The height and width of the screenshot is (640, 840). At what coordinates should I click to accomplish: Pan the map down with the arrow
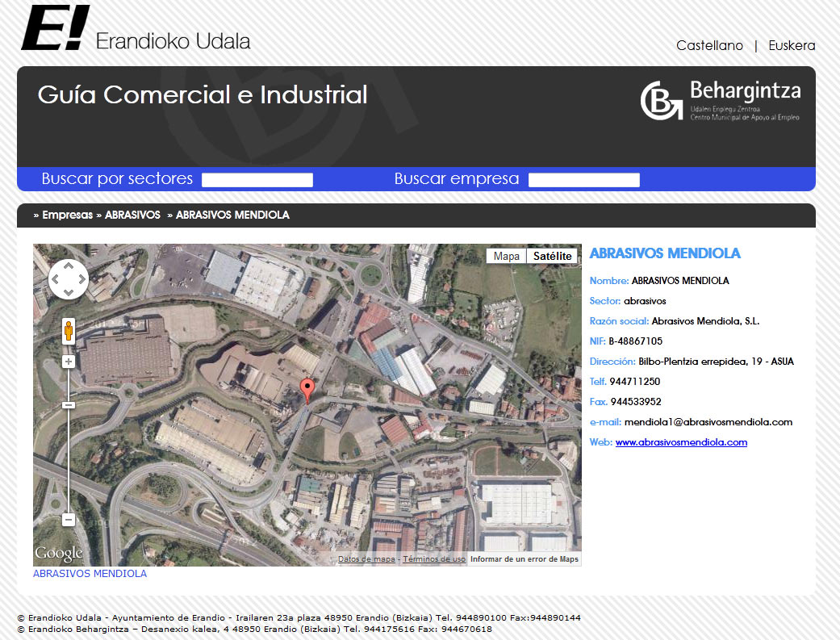pos(69,292)
